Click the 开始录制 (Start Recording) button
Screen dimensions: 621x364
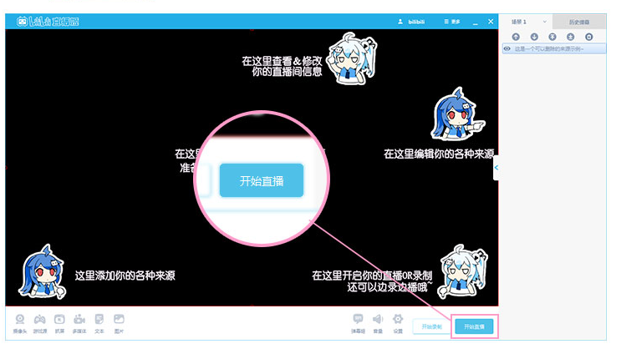(431, 326)
